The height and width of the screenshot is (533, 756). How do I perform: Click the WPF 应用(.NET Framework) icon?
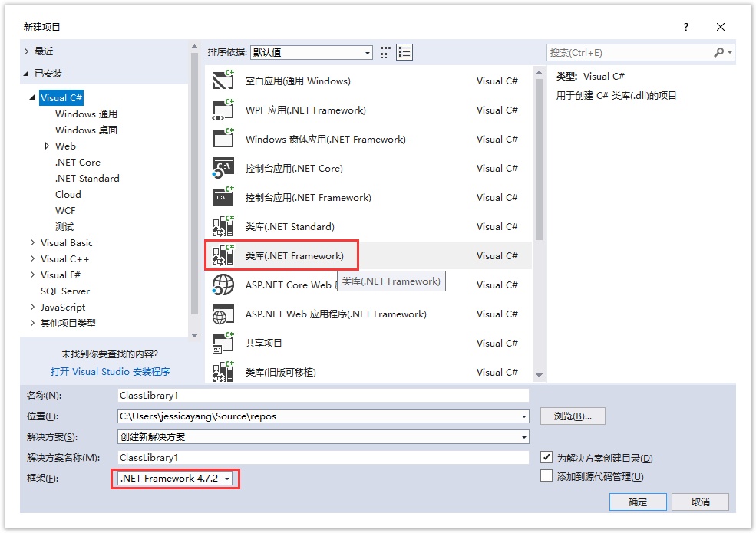[223, 110]
